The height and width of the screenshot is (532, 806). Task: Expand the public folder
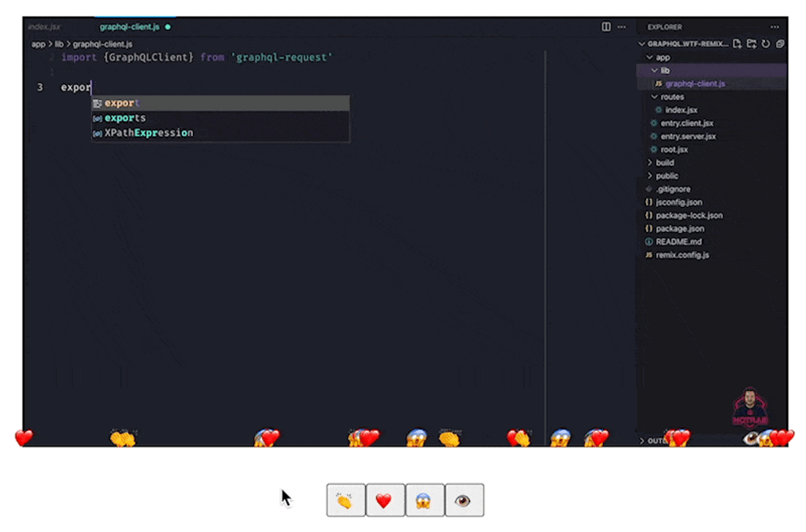tap(711, 175)
